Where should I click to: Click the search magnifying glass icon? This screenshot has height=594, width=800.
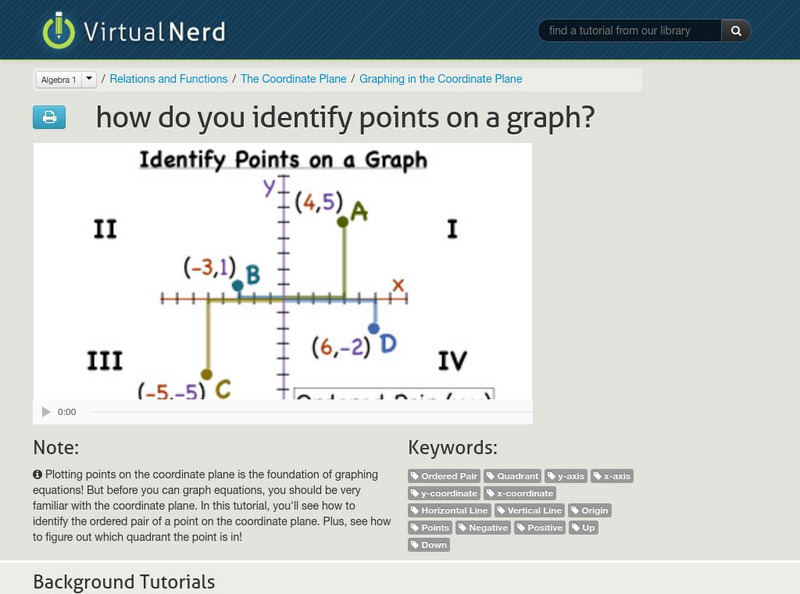pos(735,31)
